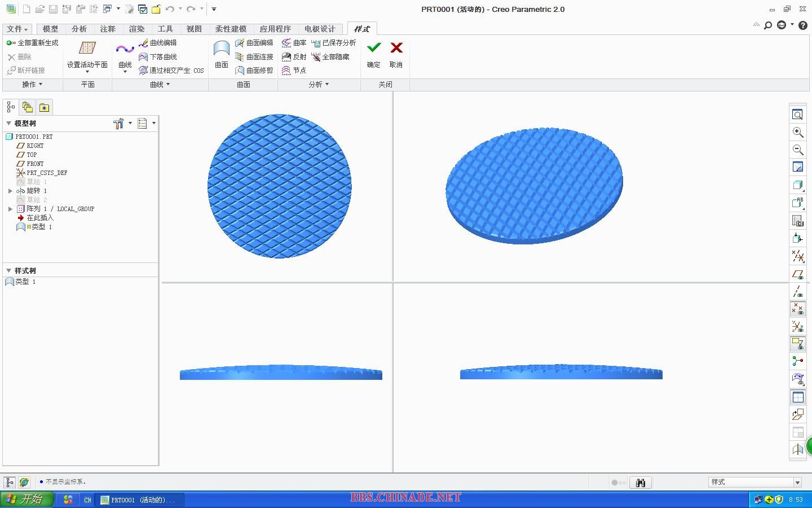This screenshot has height=508, width=812.
Task: Toggle the model tree display icon in status bar
Action: [10, 482]
